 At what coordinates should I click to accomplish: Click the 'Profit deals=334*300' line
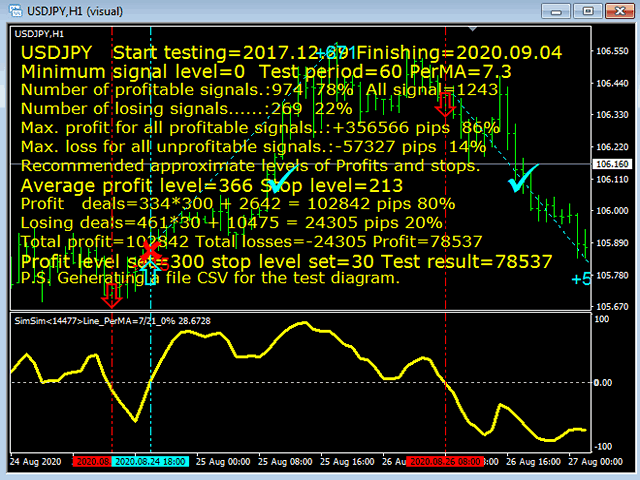click(x=238, y=204)
